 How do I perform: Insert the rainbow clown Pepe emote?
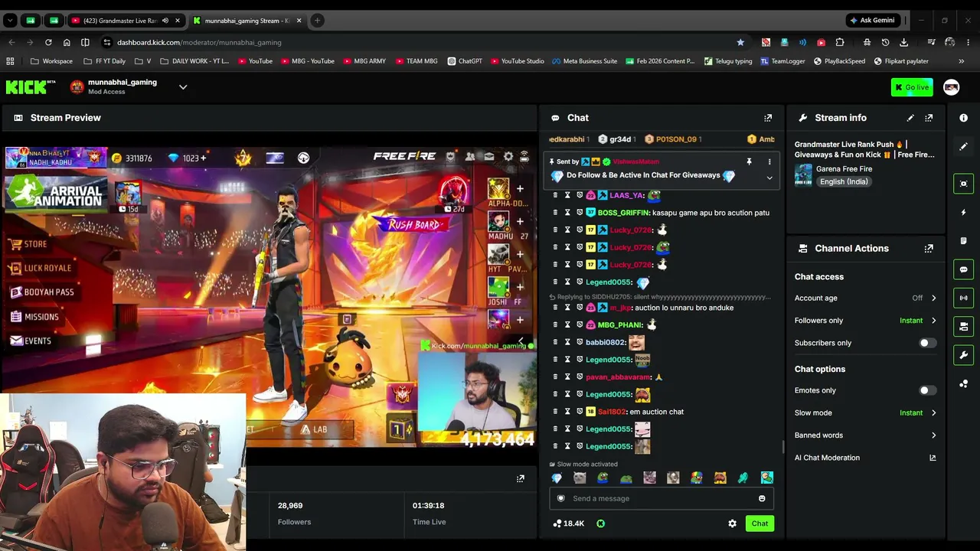click(x=696, y=478)
